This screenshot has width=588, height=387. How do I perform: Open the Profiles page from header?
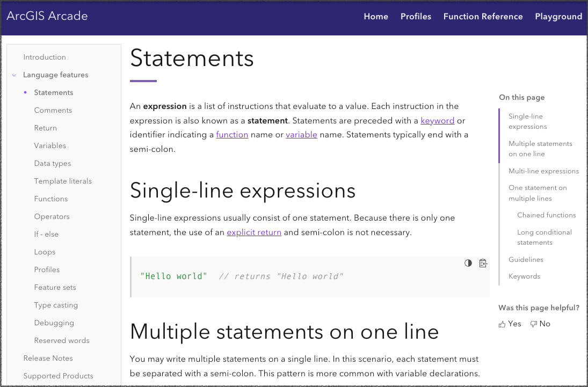tap(416, 17)
